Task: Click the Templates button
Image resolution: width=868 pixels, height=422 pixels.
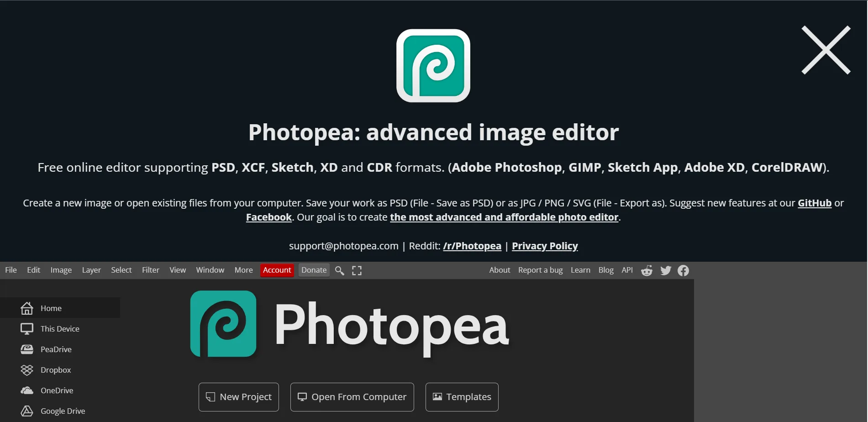Action: click(462, 397)
